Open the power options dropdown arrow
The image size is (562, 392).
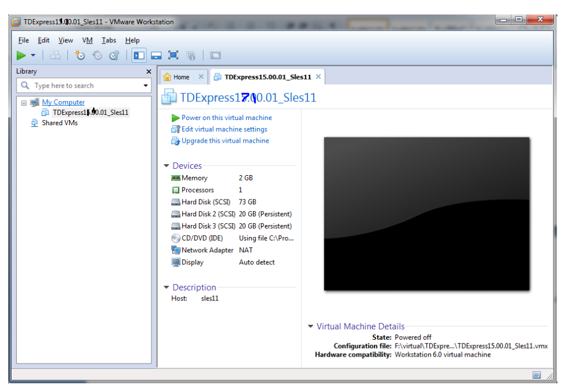point(33,56)
